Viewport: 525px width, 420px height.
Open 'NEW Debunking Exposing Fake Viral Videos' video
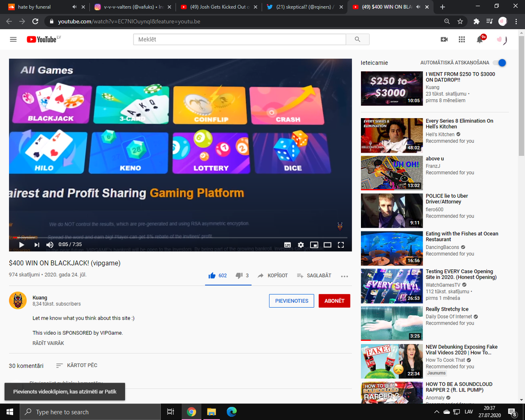pyautogui.click(x=391, y=361)
